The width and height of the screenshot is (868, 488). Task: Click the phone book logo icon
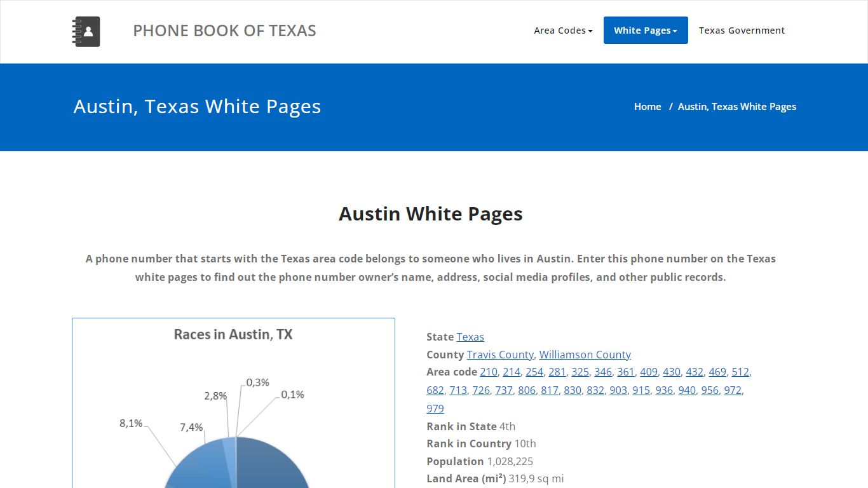(x=86, y=31)
